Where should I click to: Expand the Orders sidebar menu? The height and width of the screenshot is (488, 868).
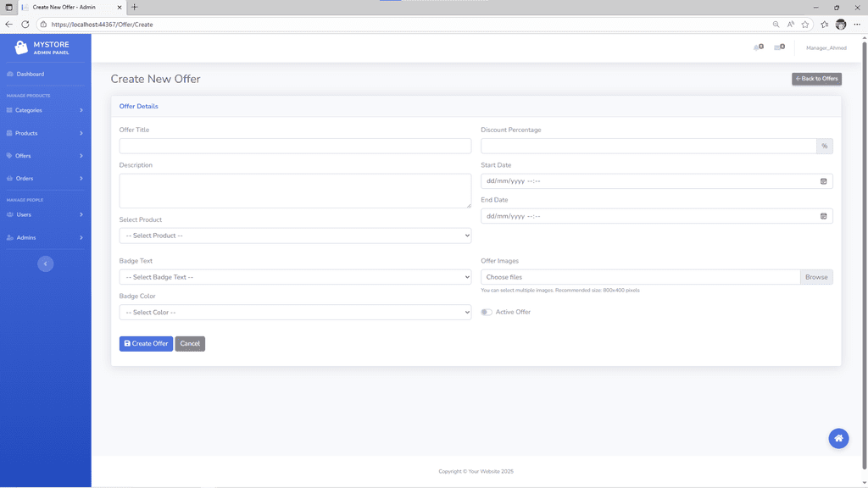[46, 179]
